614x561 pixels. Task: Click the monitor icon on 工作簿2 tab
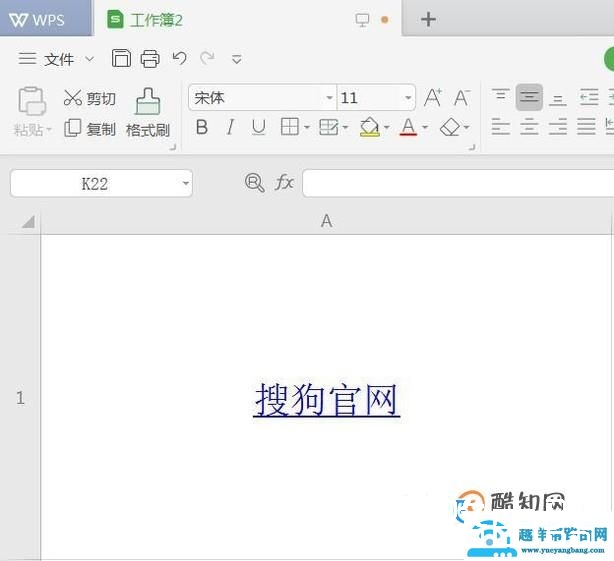click(x=362, y=20)
